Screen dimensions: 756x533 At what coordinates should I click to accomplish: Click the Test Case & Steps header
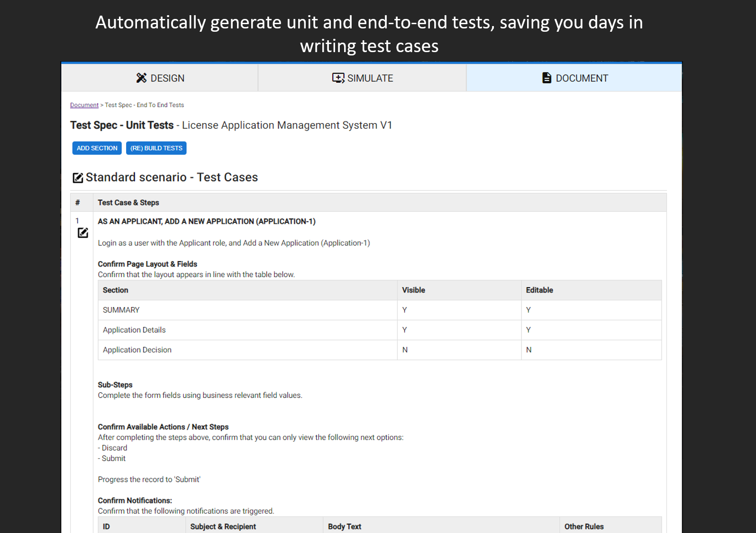[128, 203]
